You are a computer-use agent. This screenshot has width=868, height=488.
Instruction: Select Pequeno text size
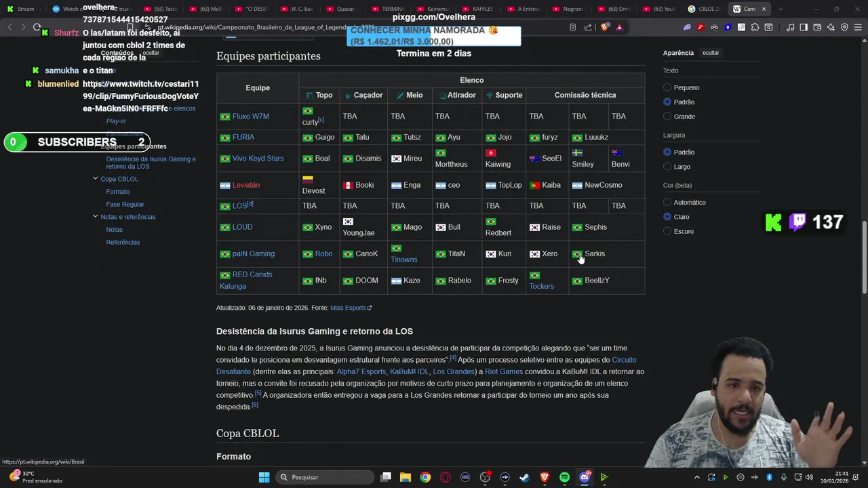(x=667, y=87)
